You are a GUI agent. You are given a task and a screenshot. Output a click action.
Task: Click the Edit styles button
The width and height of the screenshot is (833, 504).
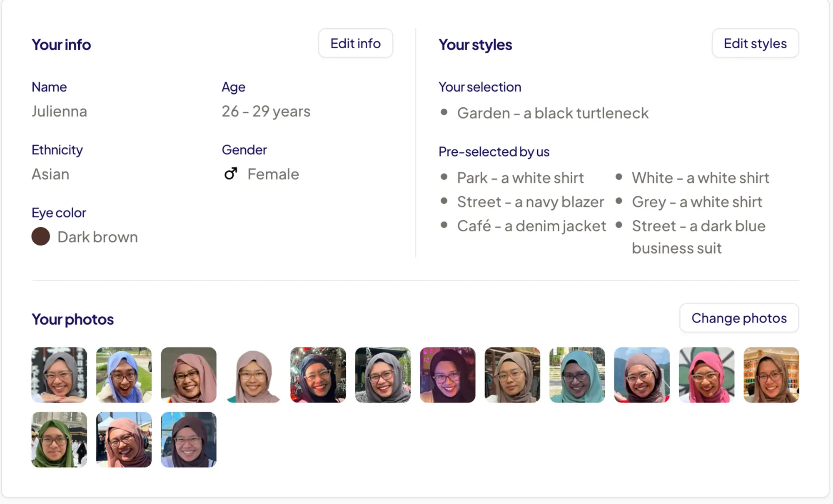click(755, 43)
